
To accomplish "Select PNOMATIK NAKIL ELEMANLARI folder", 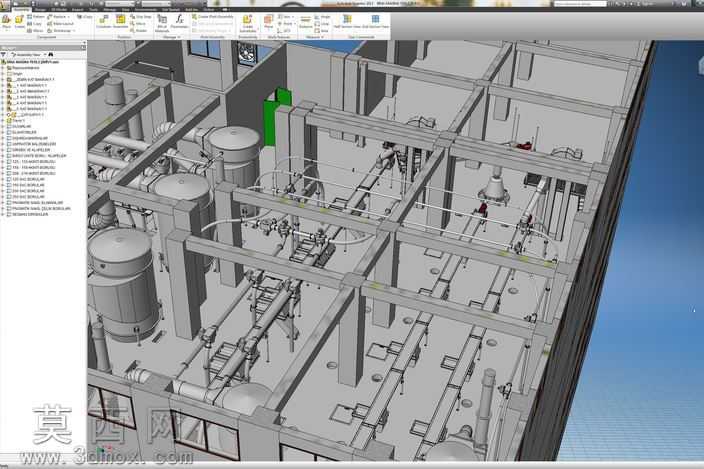I will pos(35,202).
